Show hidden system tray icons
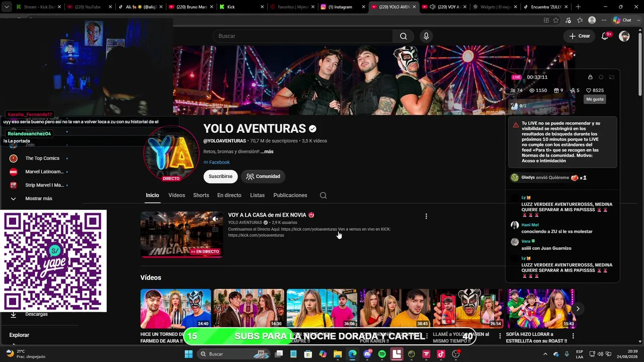This screenshot has width=644, height=362. click(545, 354)
